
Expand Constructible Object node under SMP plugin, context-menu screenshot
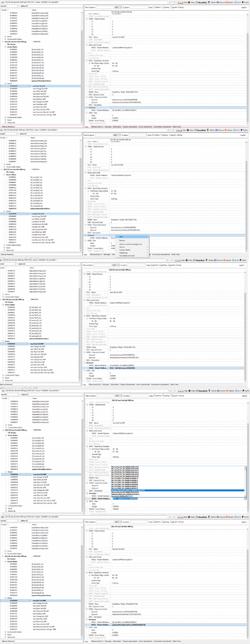point(4,245)
